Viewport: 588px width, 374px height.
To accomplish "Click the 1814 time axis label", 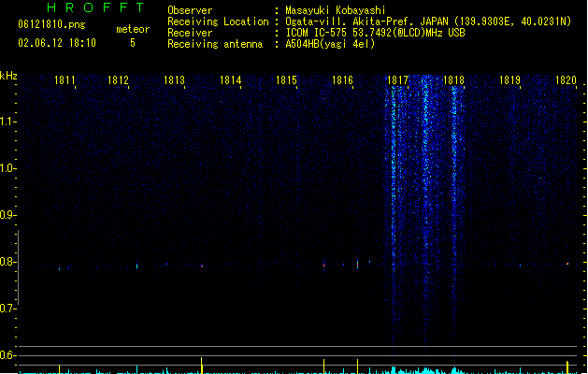I will [x=230, y=80].
